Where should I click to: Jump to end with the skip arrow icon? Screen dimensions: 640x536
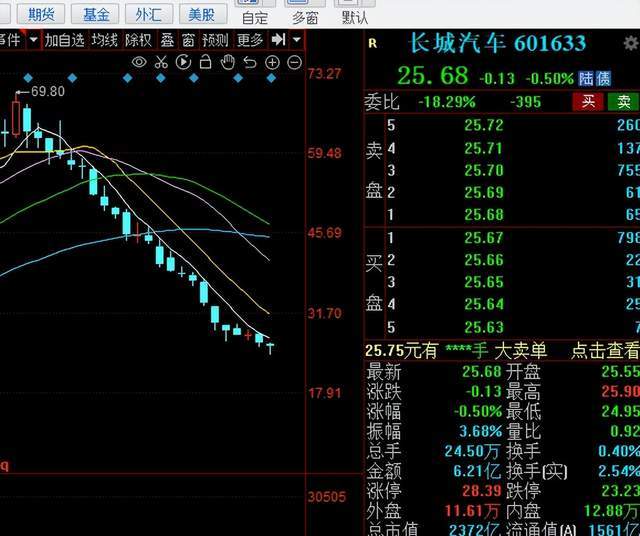pos(278,40)
